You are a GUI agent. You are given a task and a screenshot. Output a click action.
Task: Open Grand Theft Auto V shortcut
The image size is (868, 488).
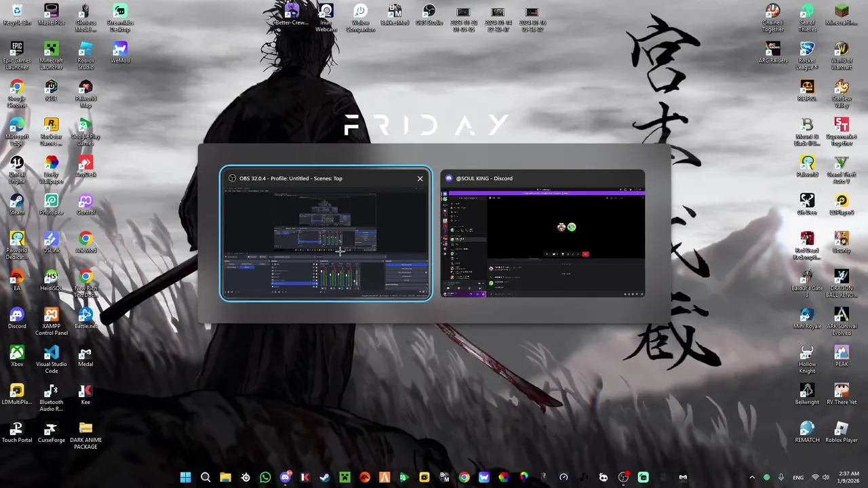click(842, 170)
